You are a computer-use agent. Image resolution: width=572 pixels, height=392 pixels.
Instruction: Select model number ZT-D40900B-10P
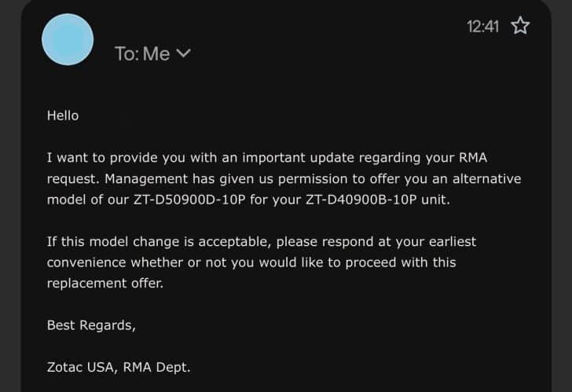click(361, 200)
